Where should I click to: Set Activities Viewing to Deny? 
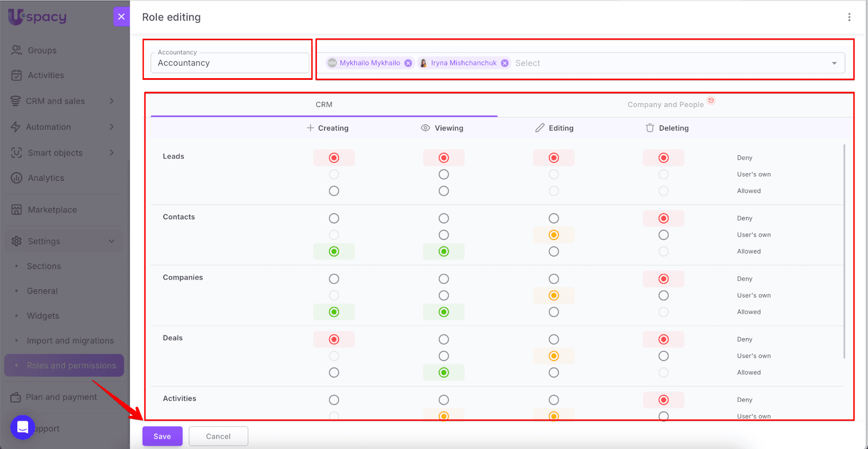[x=444, y=400]
